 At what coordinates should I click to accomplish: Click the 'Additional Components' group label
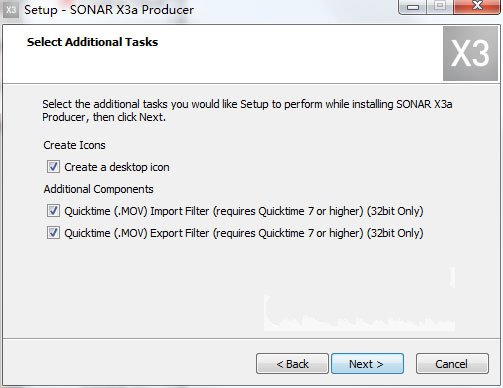tap(98, 189)
